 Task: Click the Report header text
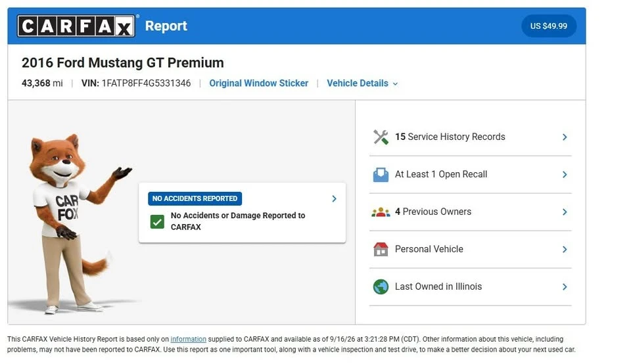[166, 26]
